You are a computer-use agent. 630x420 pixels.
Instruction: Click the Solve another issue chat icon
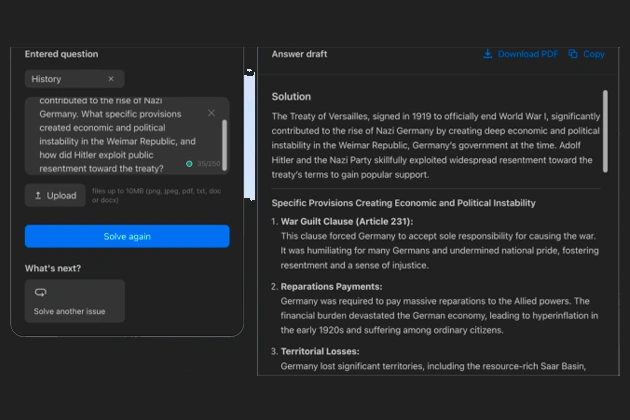point(41,292)
